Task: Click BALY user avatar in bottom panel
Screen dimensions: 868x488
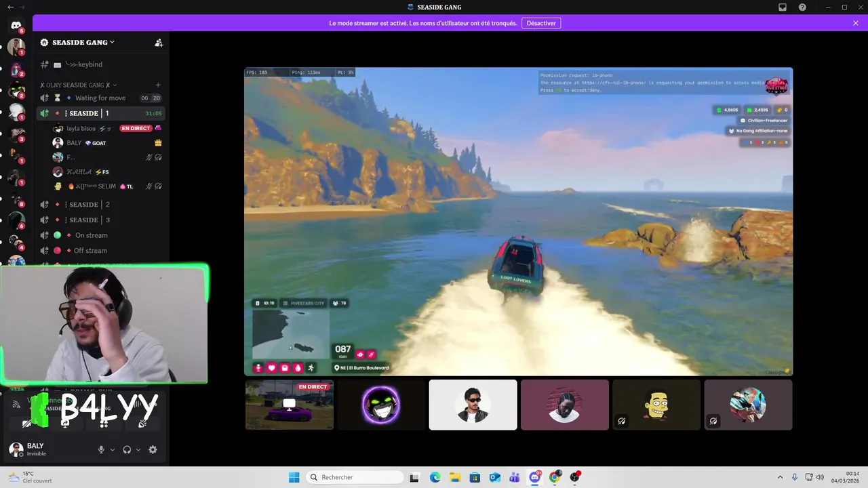Action: point(16,449)
